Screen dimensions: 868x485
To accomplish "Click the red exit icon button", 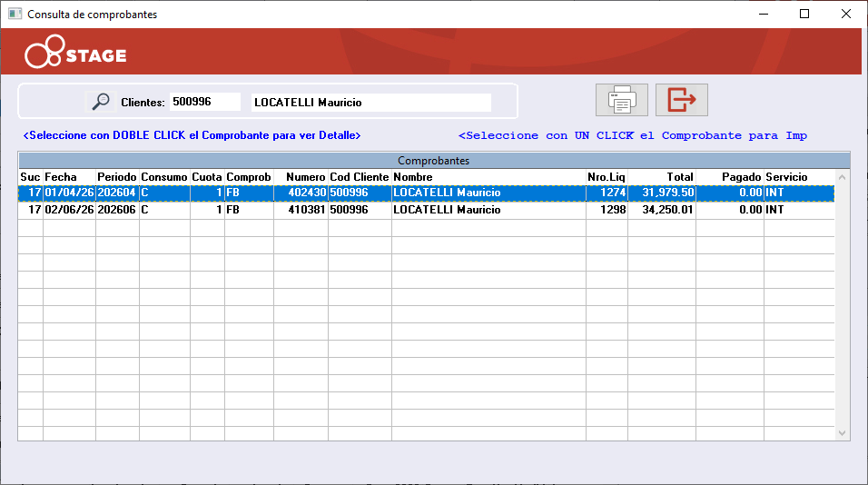I will (x=682, y=100).
